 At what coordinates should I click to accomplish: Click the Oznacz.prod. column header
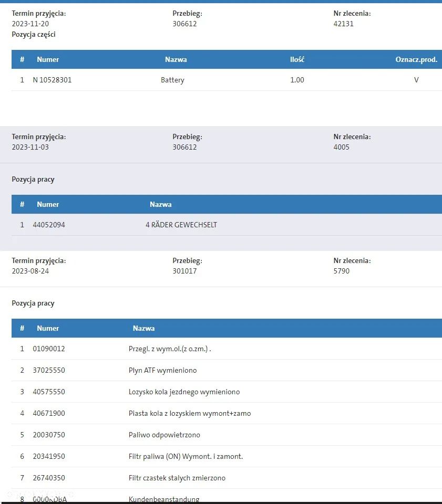(416, 59)
